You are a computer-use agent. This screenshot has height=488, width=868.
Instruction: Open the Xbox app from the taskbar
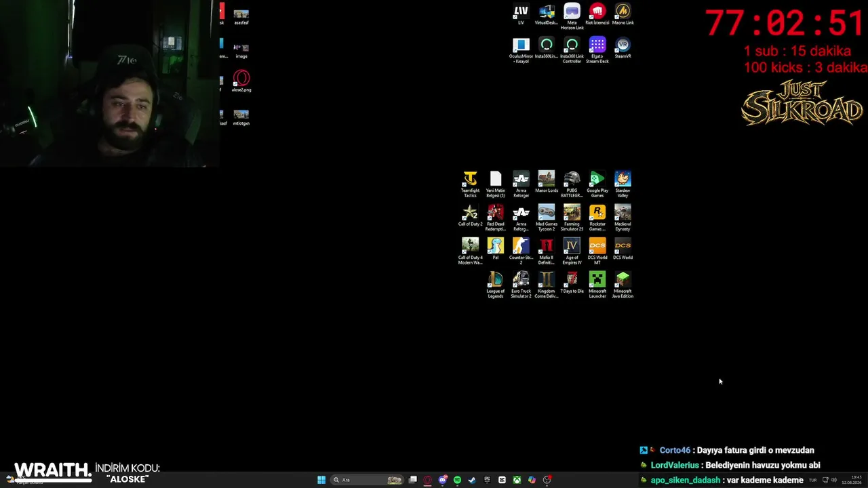517,480
